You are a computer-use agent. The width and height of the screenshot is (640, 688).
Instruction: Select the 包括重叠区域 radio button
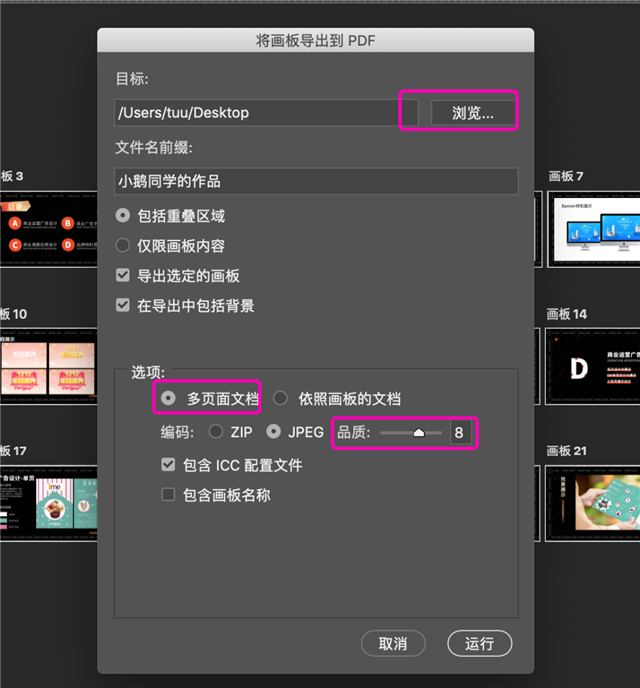(x=123, y=215)
